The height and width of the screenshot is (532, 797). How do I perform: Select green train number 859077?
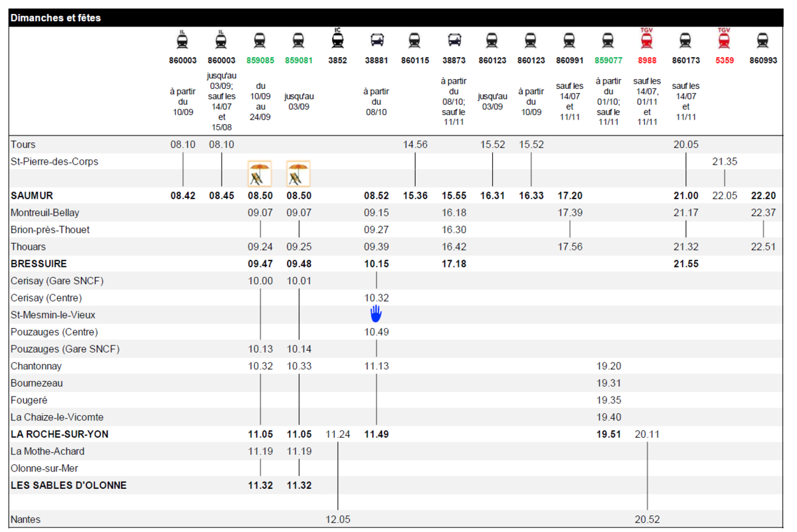[608, 60]
